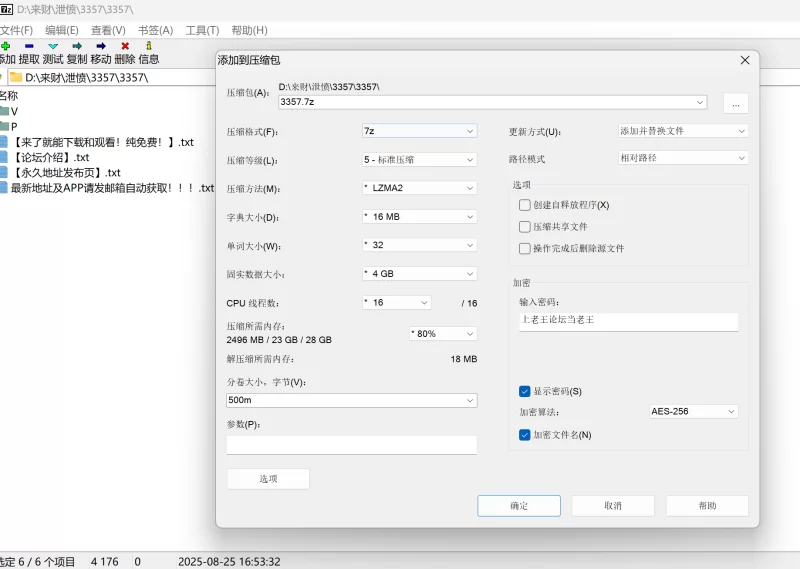Select file 【论坛介绍】.txt name
This screenshot has height=569, width=800.
point(50,157)
